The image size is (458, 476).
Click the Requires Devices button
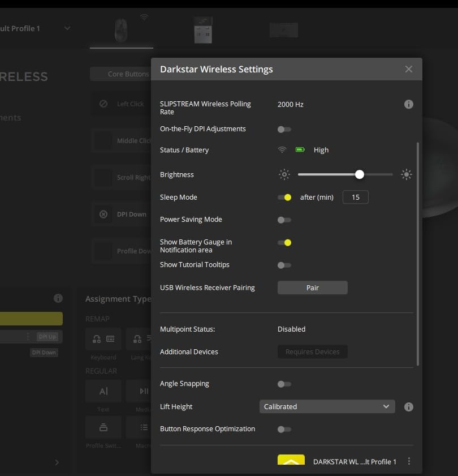point(313,351)
